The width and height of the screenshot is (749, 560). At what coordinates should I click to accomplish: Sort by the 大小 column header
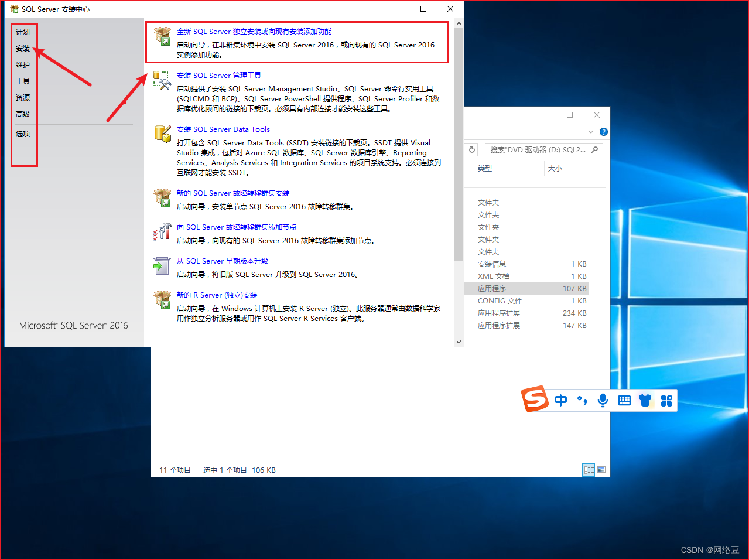pos(555,169)
